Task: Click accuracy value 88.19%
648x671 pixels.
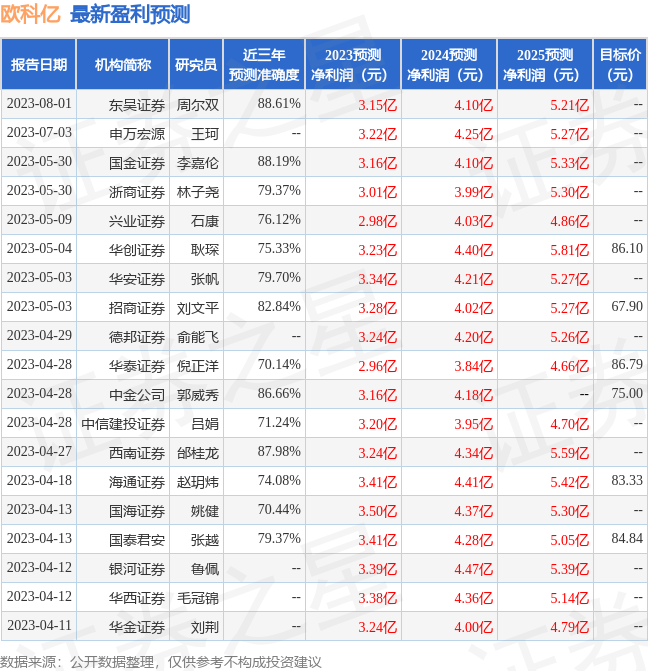Action: (279, 162)
